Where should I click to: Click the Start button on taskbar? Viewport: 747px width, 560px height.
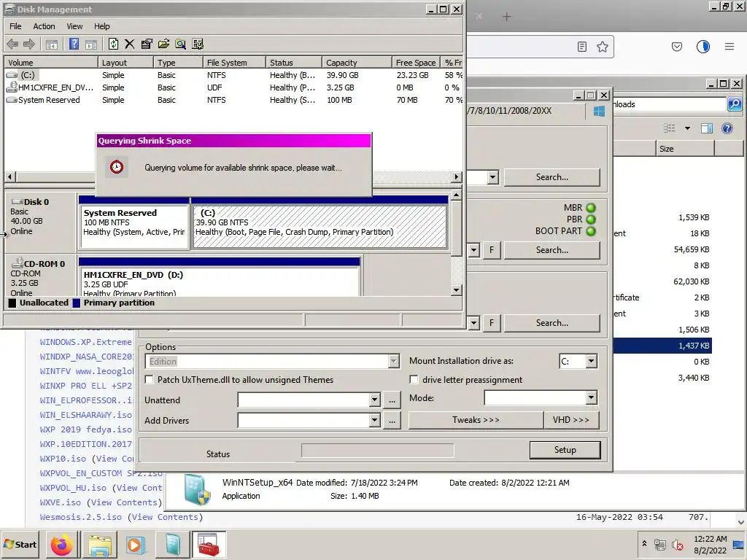tap(20, 544)
